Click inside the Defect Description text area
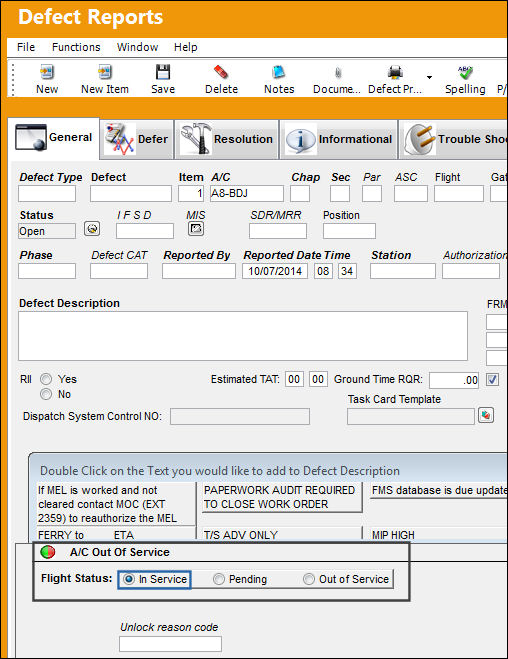This screenshot has height=659, width=508. (243, 336)
